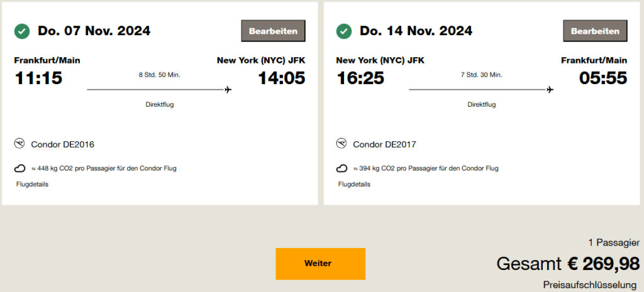Screen dimensions: 644x292
Task: Click the 05:55 Frankfurt arrival time
Action: coord(603,78)
